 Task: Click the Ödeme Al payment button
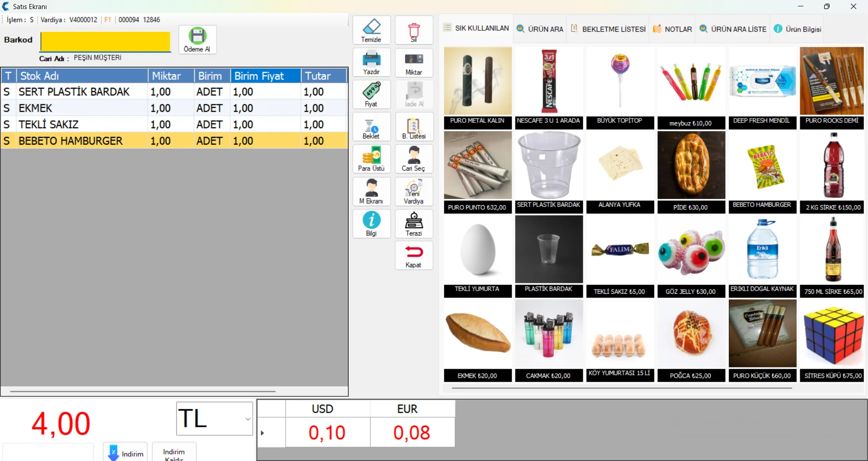(x=198, y=40)
